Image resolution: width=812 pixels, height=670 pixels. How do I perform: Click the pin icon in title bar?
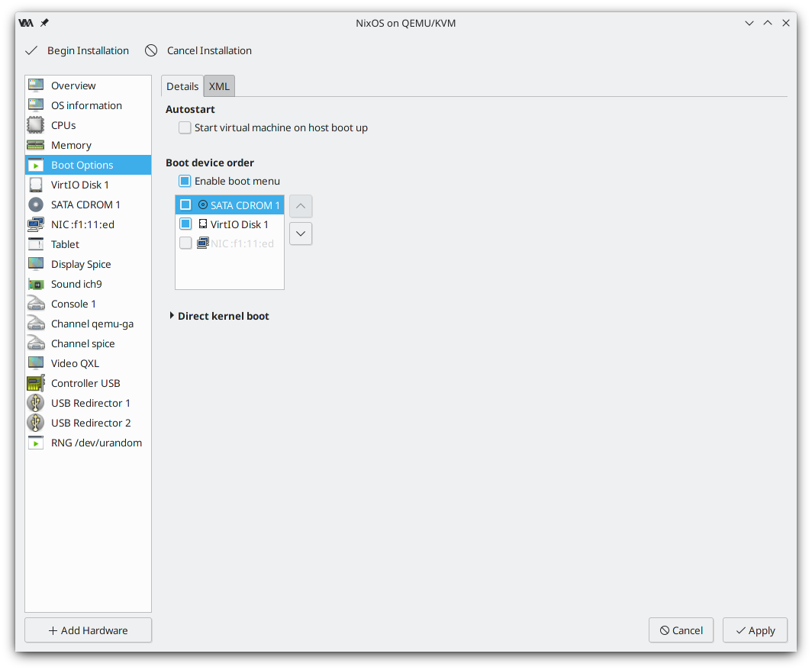[x=44, y=23]
